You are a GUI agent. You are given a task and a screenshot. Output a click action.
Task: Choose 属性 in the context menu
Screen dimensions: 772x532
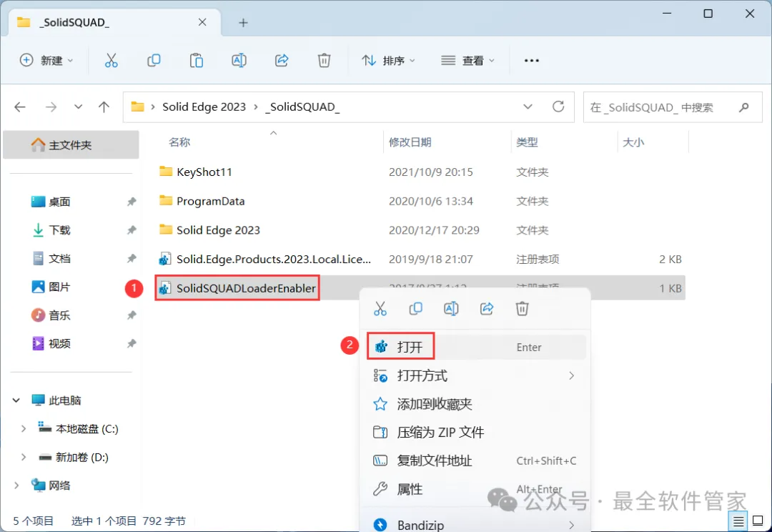click(477, 489)
